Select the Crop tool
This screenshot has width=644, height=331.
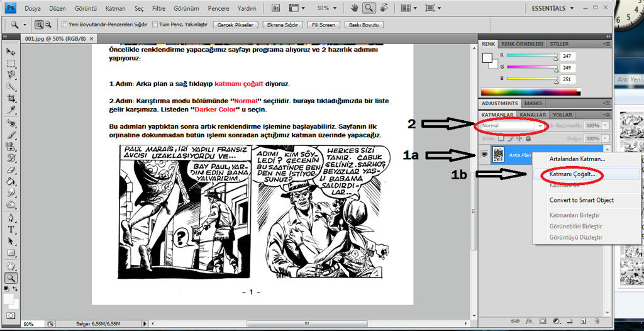pos(11,99)
